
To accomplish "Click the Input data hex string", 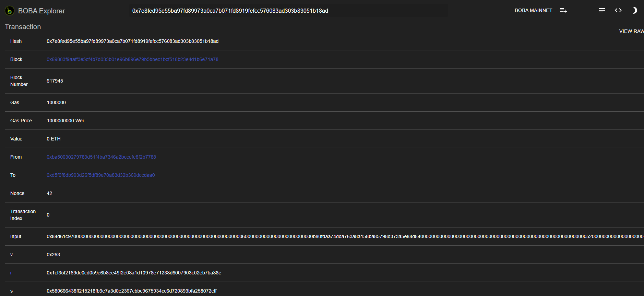I will coord(345,236).
